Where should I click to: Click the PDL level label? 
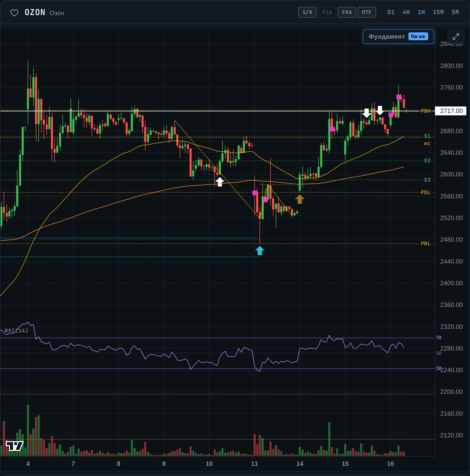click(426, 192)
